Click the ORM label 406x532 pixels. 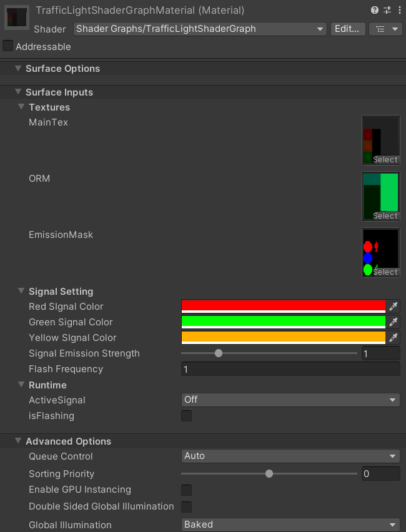coord(39,179)
